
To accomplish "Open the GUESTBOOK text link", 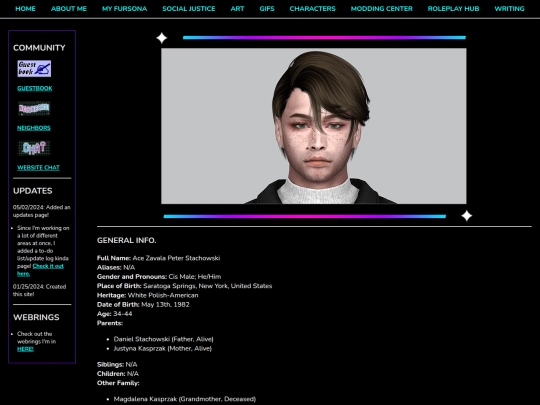I will 35,89.
